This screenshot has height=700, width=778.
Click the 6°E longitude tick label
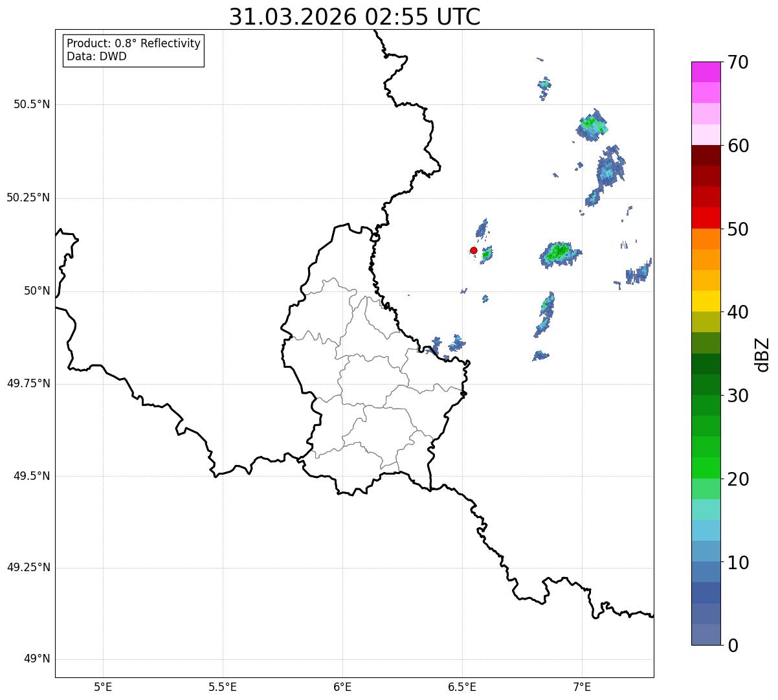click(342, 686)
